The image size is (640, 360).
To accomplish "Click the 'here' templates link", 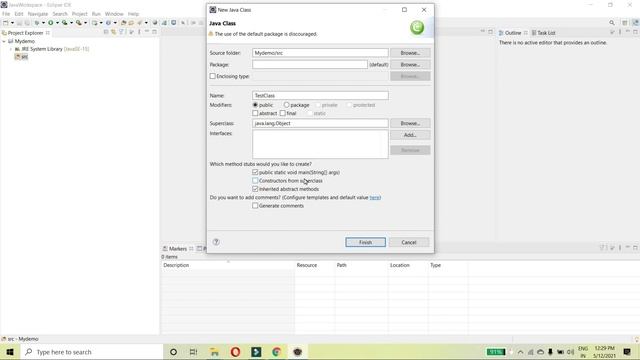I will pos(375,198).
